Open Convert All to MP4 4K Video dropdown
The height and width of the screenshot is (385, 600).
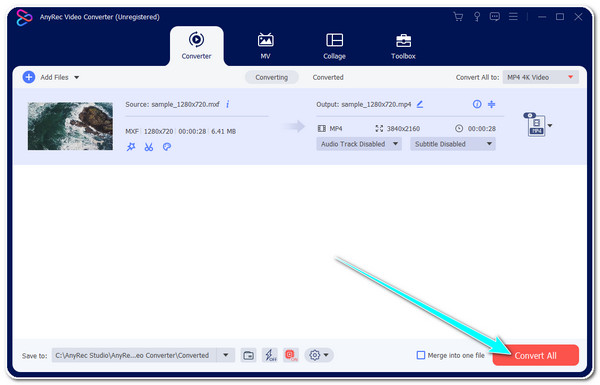coord(541,77)
